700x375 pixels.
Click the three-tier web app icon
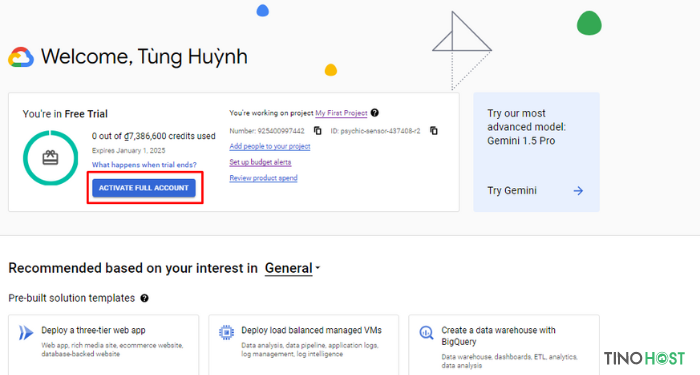(26, 333)
